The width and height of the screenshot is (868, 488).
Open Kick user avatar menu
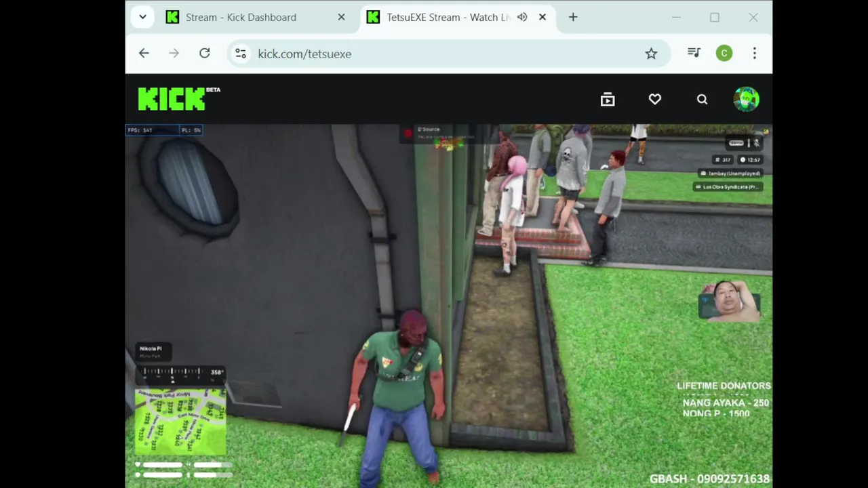pyautogui.click(x=746, y=99)
